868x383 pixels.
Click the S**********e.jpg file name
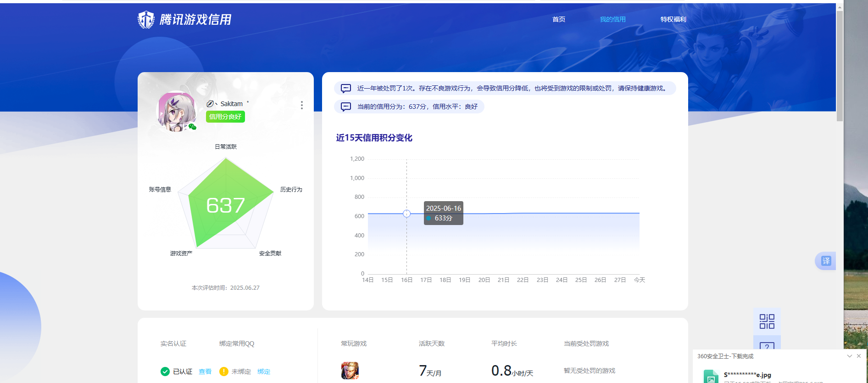(x=747, y=375)
